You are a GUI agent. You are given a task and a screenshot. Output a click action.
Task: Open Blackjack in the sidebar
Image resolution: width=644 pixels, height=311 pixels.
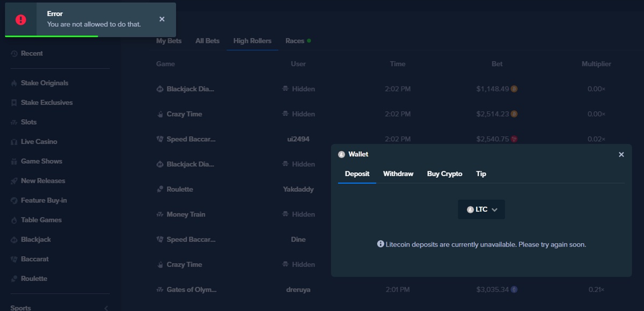pyautogui.click(x=36, y=240)
